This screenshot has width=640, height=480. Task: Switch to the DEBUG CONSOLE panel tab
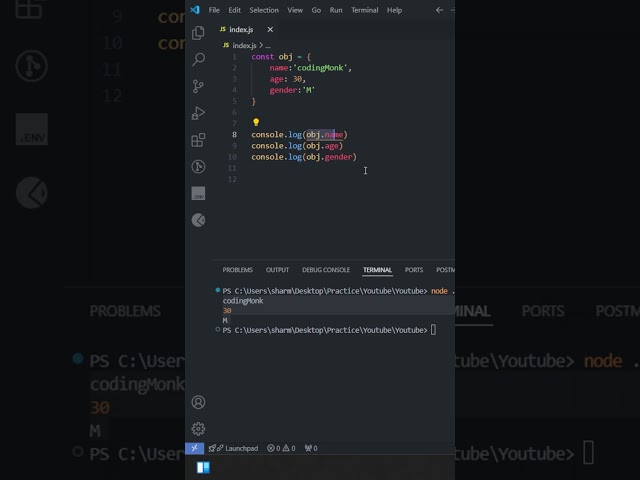326,270
